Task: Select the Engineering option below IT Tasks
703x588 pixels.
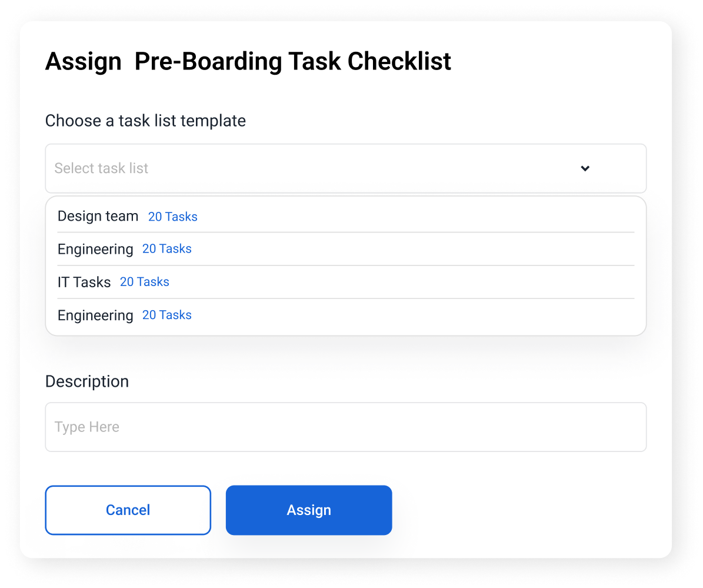Action: pos(95,315)
